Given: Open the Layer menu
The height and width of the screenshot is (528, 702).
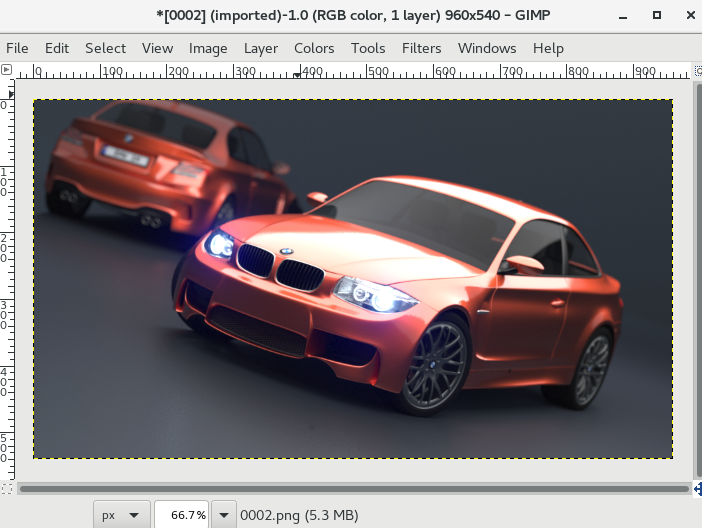Looking at the screenshot, I should click(261, 48).
